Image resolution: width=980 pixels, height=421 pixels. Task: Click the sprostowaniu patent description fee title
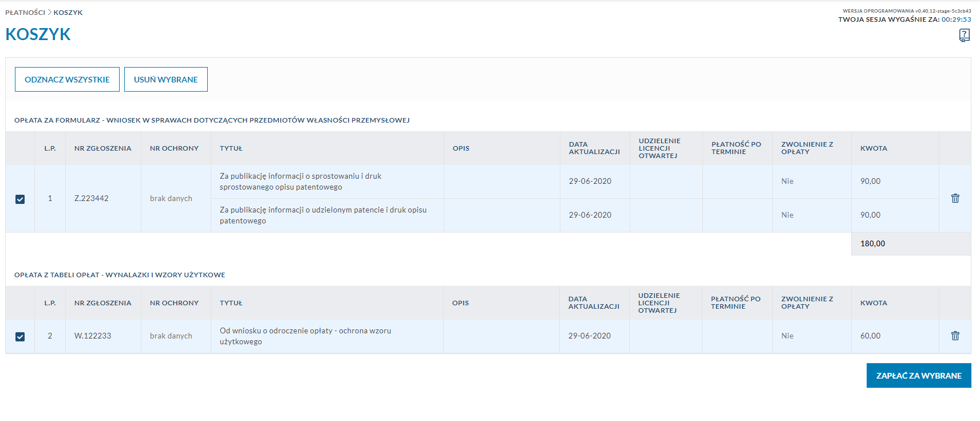click(300, 182)
